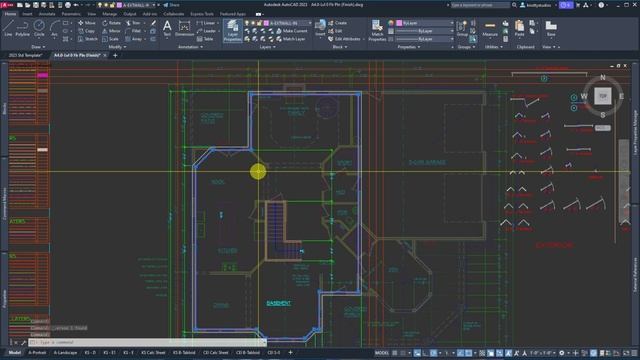Image resolution: width=640 pixels, height=360 pixels.
Task: Click the object color swatch in Properties panel
Action: click(x=399, y=23)
